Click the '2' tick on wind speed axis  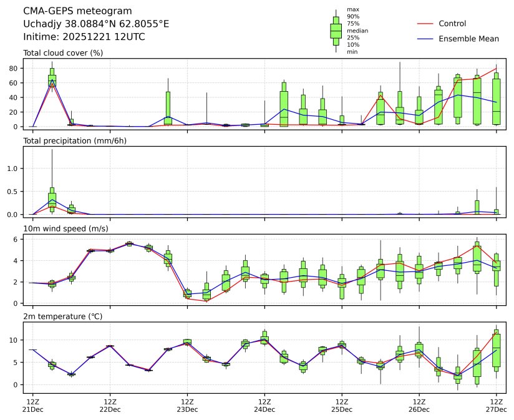(x=15, y=282)
